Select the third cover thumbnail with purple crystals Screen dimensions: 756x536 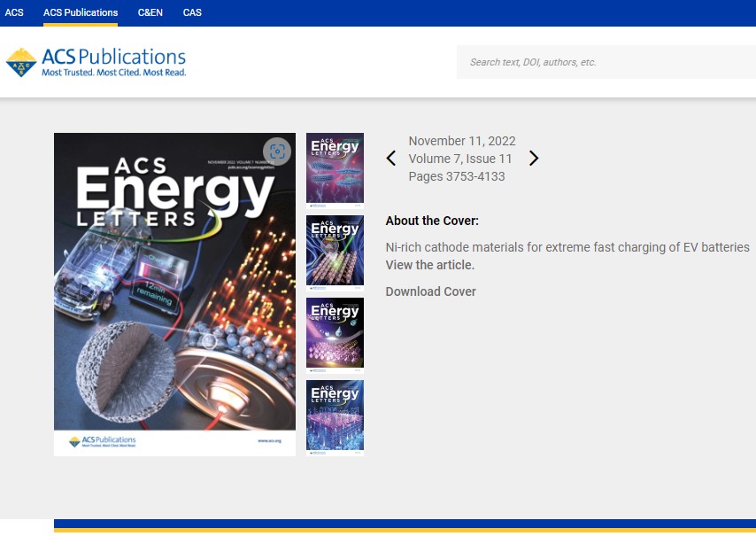click(x=336, y=335)
